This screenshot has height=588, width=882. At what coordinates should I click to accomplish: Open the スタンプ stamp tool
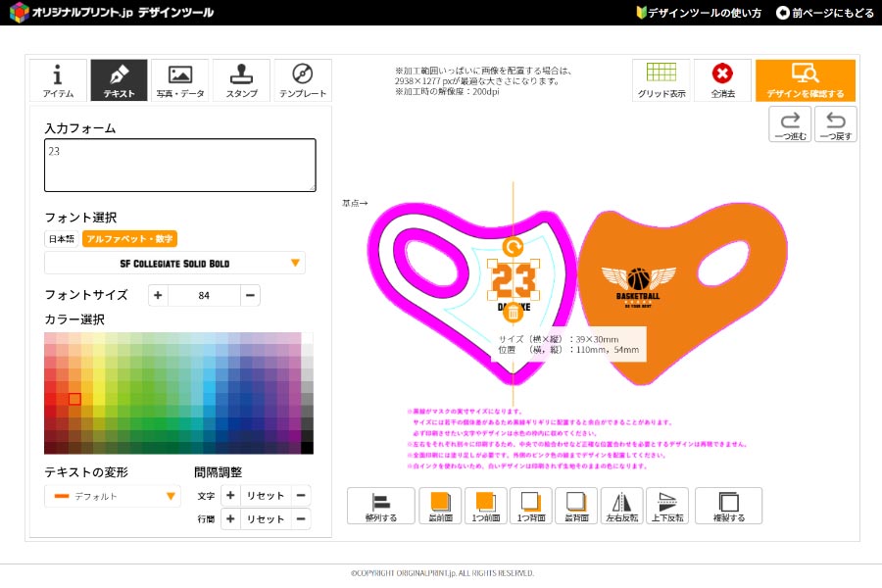pos(241,80)
